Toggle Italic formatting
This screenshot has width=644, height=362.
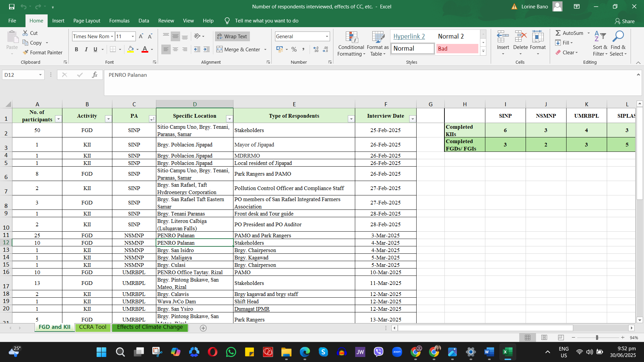coord(86,49)
